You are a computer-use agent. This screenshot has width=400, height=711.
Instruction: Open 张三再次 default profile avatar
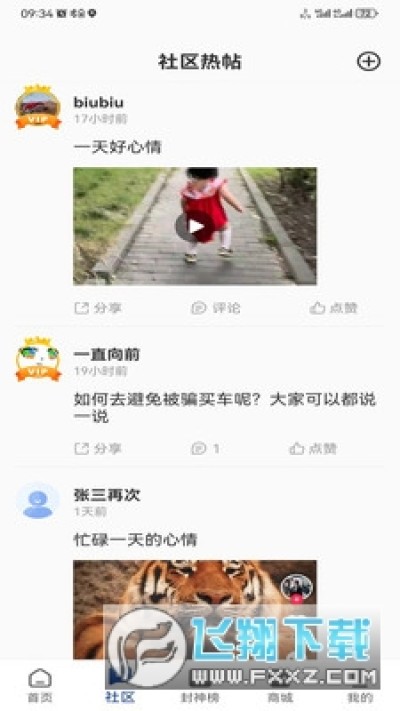pyautogui.click(x=38, y=501)
